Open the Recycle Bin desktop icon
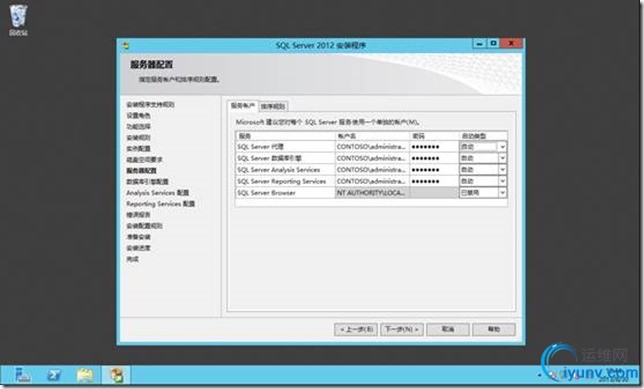 click(18, 20)
